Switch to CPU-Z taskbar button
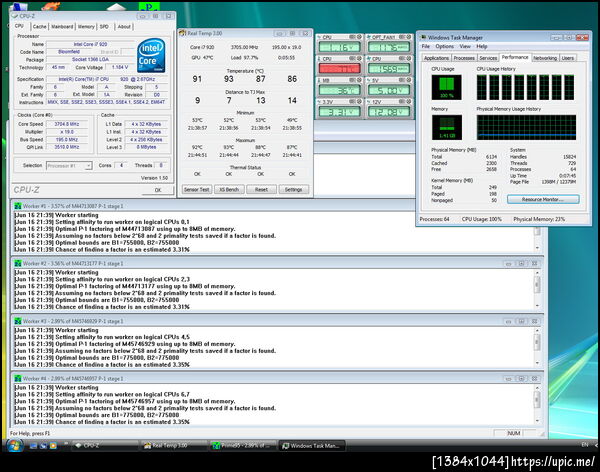Screen dimensions: 600x472 (x=104, y=446)
